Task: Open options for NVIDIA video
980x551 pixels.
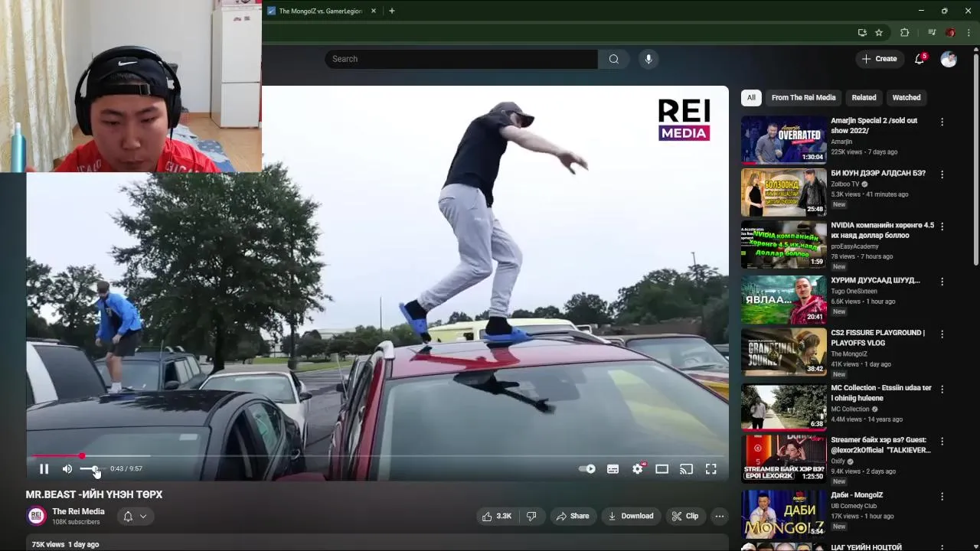Action: (942, 227)
